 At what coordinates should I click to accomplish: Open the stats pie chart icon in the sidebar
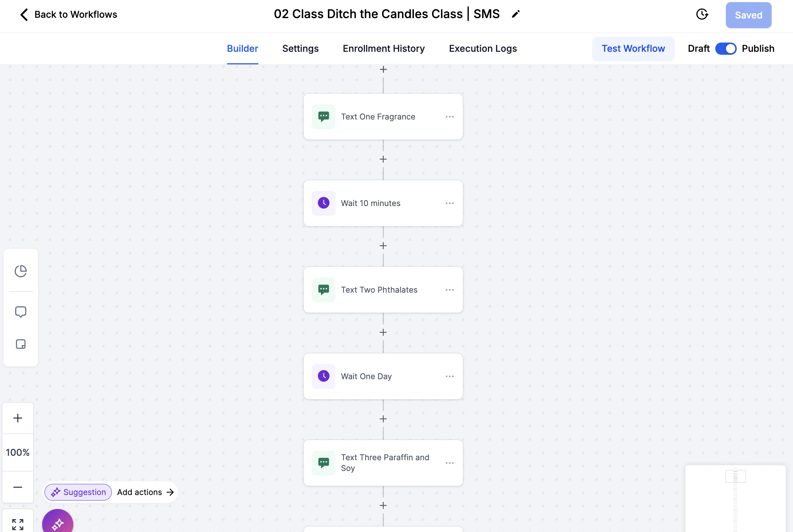[21, 271]
